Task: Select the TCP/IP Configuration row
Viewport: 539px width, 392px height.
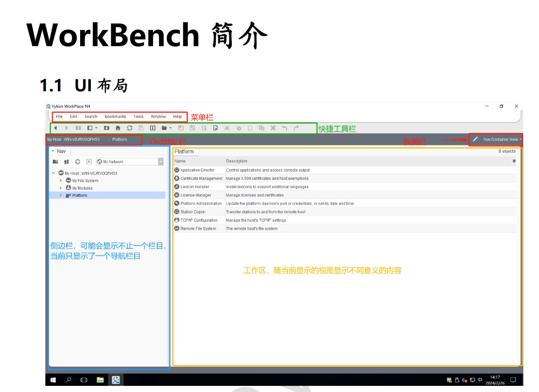Action: point(345,220)
